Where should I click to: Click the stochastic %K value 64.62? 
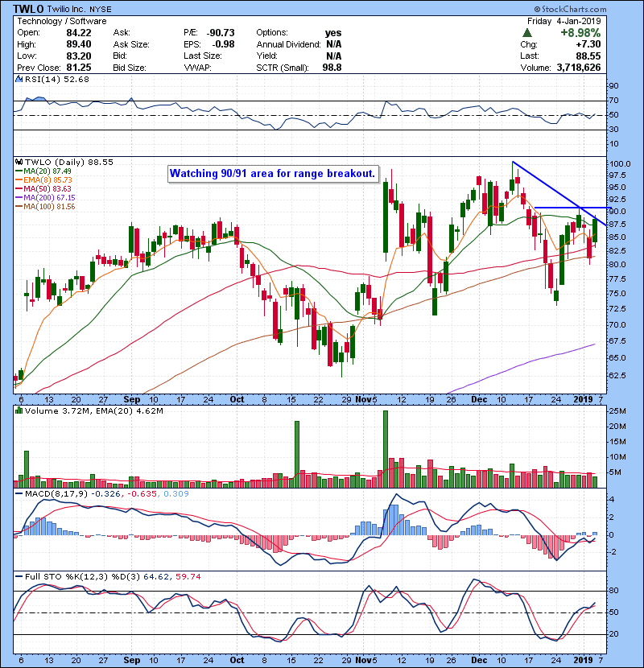click(156, 576)
